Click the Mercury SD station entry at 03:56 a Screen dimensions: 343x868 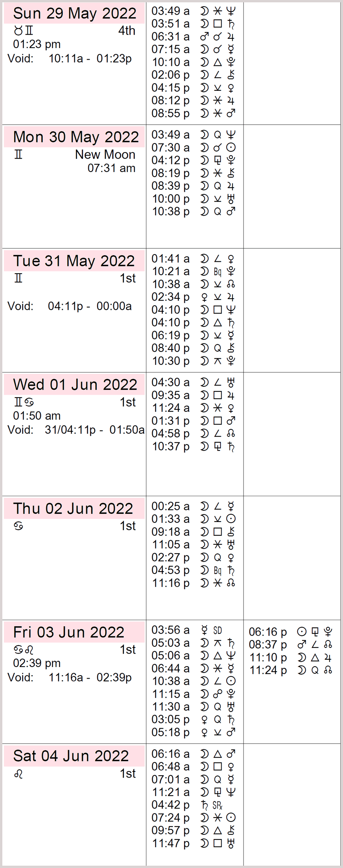coord(187,630)
